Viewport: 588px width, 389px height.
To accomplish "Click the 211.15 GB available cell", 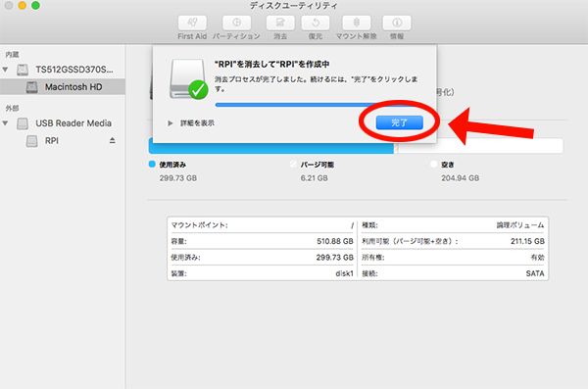I will point(527,241).
